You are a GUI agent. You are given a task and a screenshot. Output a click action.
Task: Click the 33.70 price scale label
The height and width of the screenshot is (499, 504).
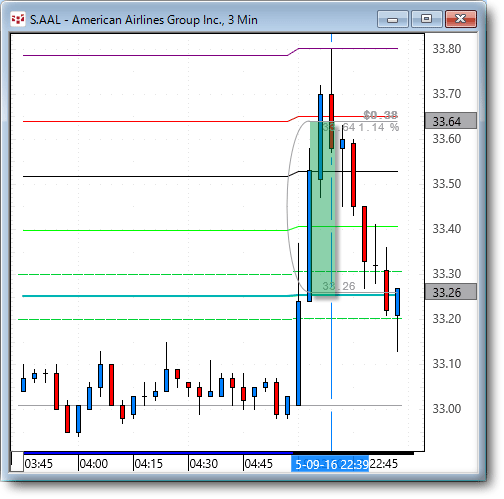[x=447, y=94]
